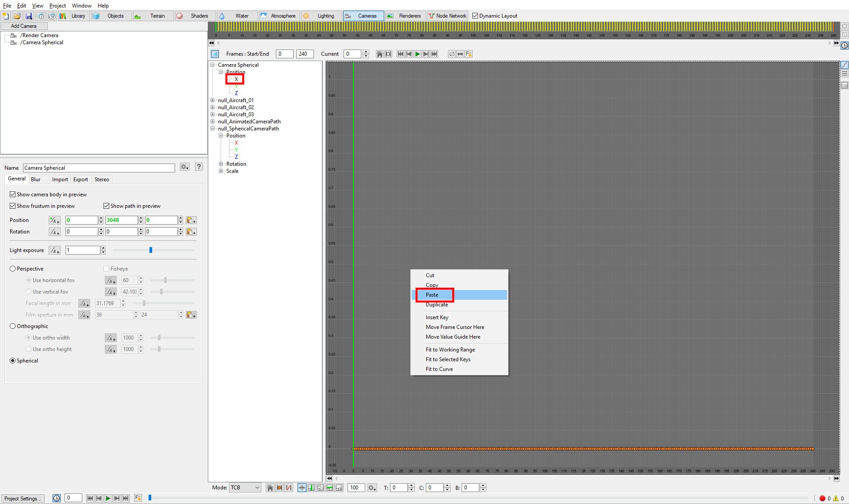849x504 pixels.
Task: Click in the Name field Camera Spherical
Action: click(99, 168)
